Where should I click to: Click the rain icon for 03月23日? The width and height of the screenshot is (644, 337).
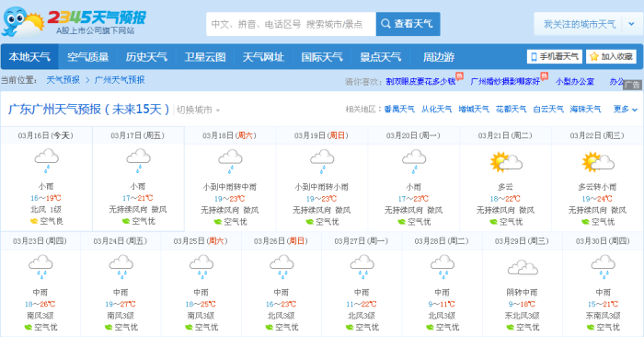[40, 267]
